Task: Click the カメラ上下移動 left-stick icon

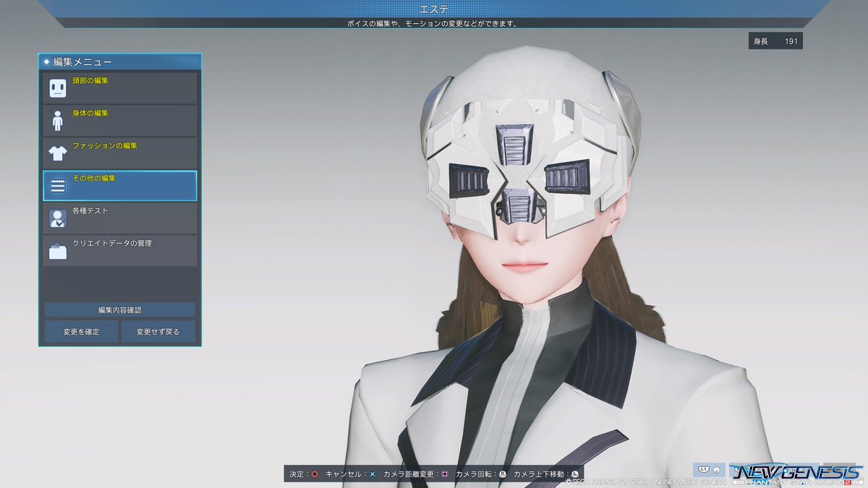Action: pos(575,474)
